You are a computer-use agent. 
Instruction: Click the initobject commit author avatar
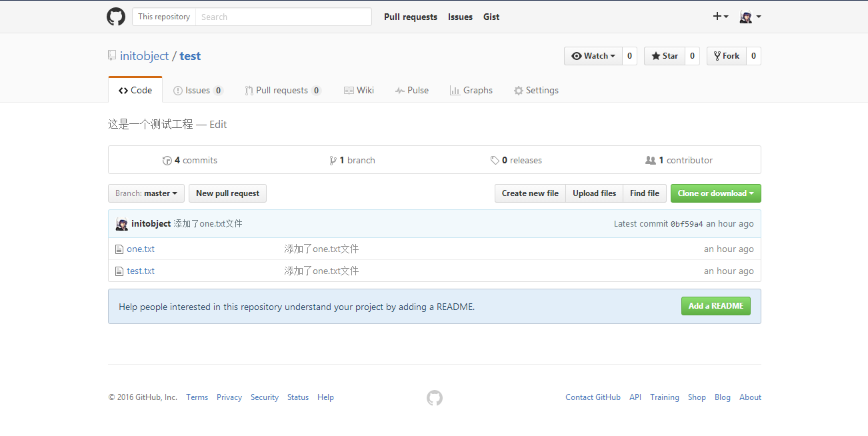click(122, 224)
